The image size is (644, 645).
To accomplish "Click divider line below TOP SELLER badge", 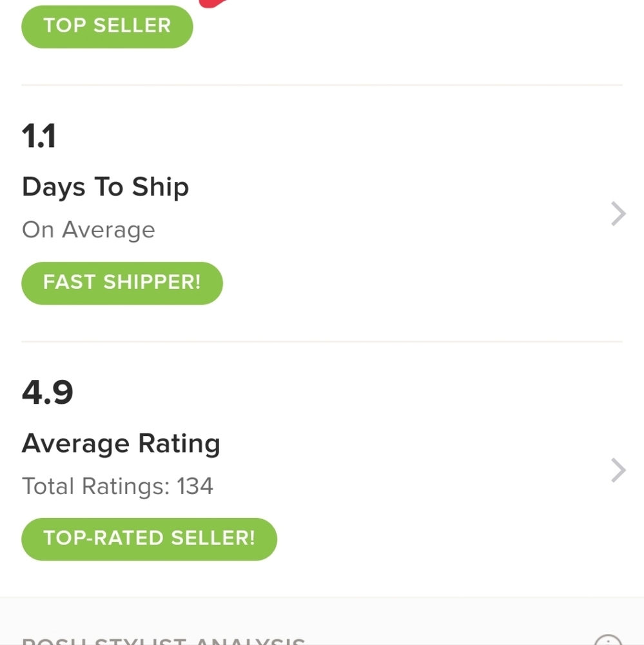I will (x=322, y=84).
